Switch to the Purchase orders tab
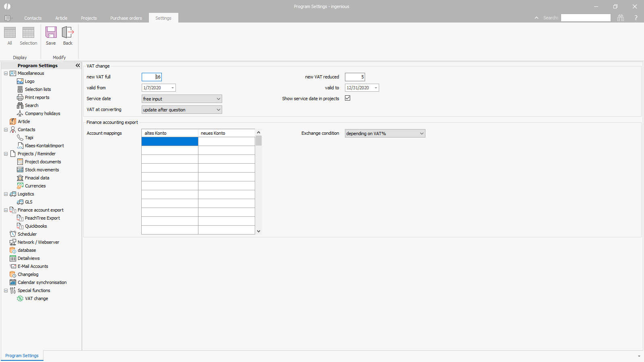The image size is (644, 362). click(126, 18)
